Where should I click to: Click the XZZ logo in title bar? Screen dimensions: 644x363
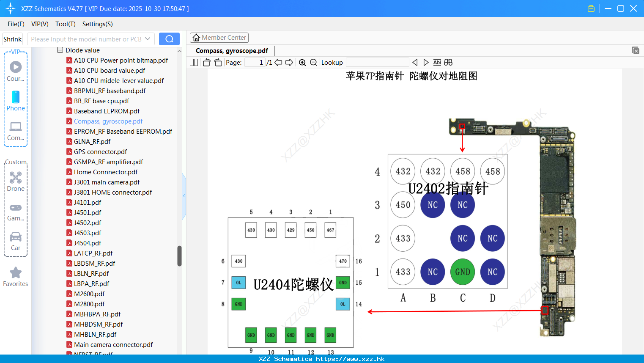[x=10, y=8]
